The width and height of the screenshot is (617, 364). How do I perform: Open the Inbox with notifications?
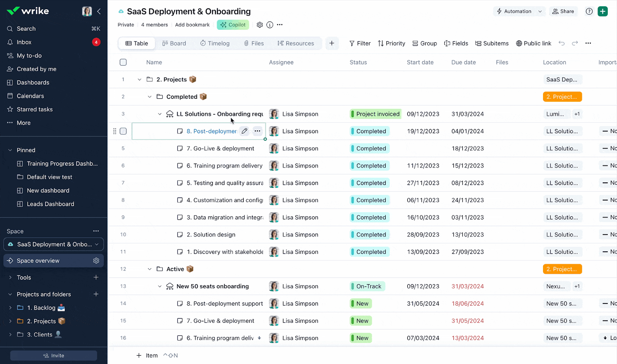coord(24,42)
